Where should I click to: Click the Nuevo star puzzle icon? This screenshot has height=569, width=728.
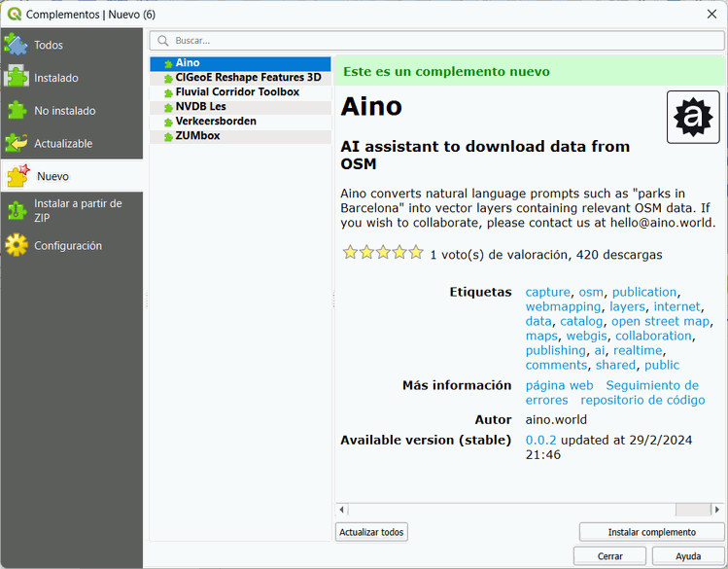[18, 176]
